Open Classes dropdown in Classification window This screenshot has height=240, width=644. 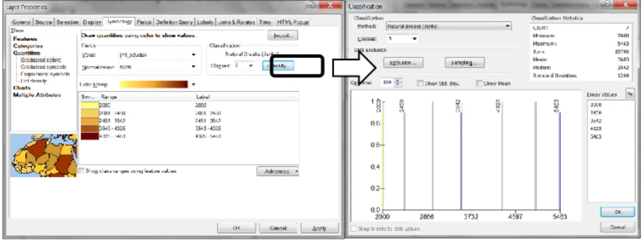[x=414, y=39]
